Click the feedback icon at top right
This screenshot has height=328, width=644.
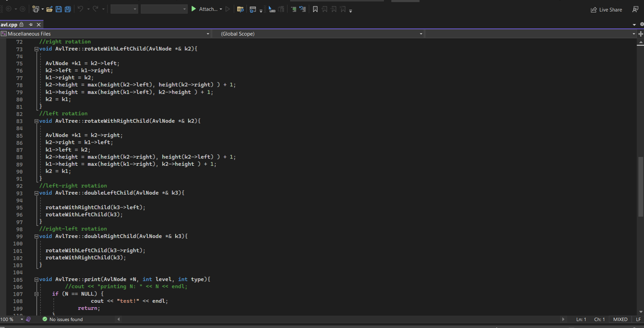635,9
